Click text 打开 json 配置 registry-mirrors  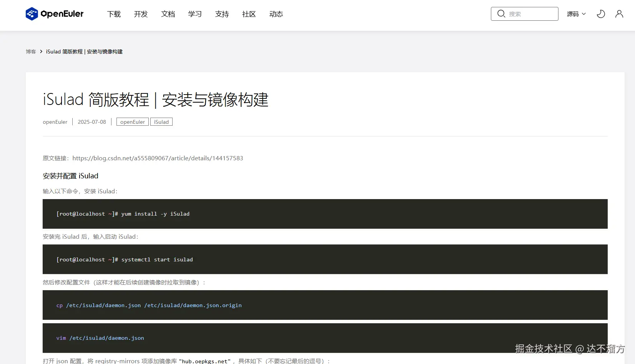[186, 361]
